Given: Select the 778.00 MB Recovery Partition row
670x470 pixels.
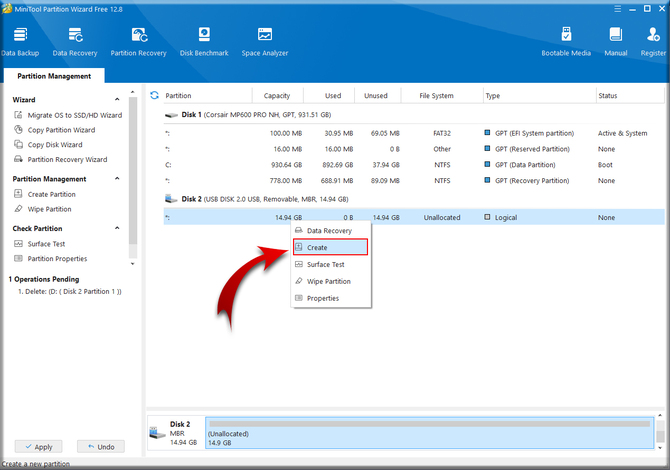Looking at the screenshot, I should tap(414, 181).
